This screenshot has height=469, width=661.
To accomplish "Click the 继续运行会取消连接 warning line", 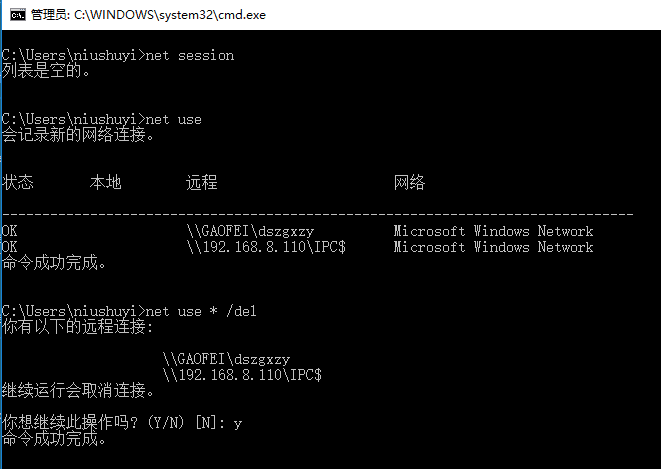I will pyautogui.click(x=78, y=391).
